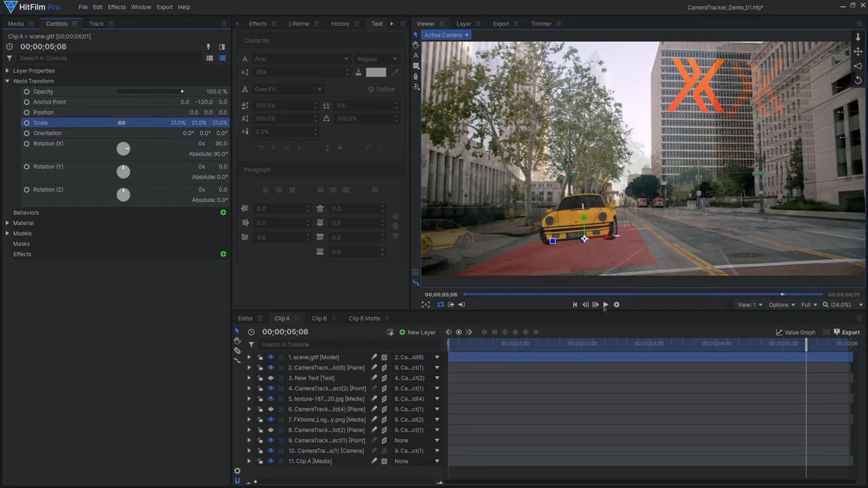Add an effect with the Effects green plus
Viewport: 868px width, 488px height.
[223, 254]
